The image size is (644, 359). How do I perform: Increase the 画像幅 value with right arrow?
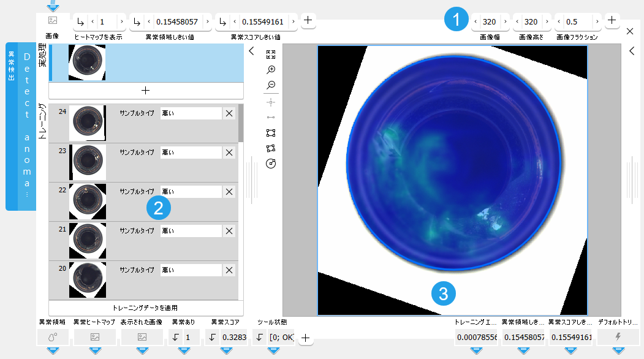505,22
